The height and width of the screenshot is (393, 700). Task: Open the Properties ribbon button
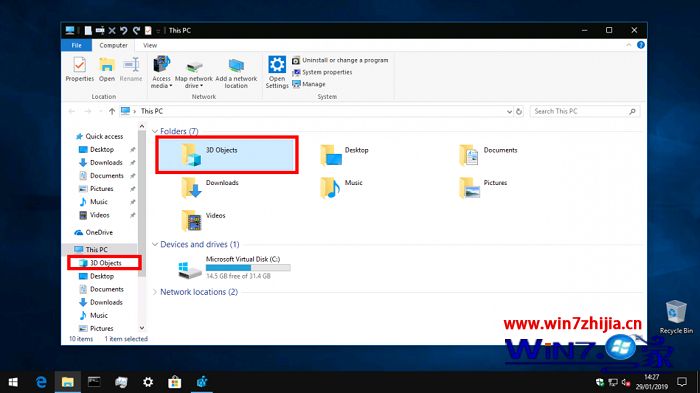pos(79,69)
